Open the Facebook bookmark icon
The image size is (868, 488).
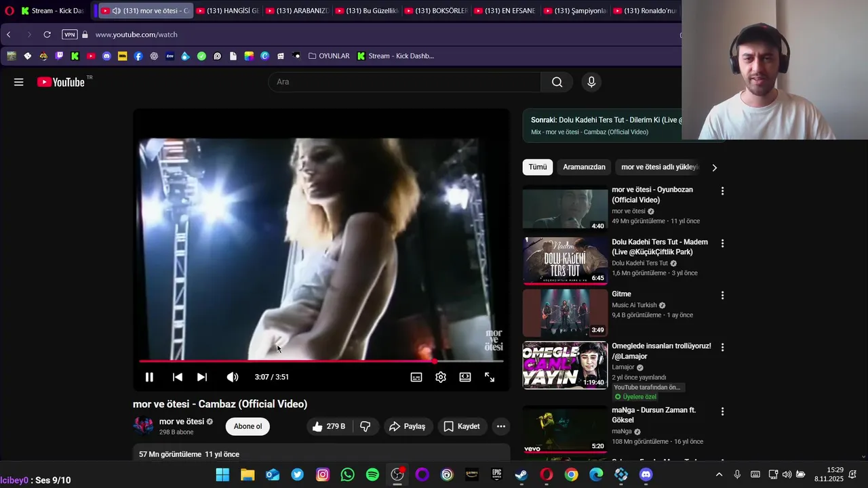tap(138, 56)
